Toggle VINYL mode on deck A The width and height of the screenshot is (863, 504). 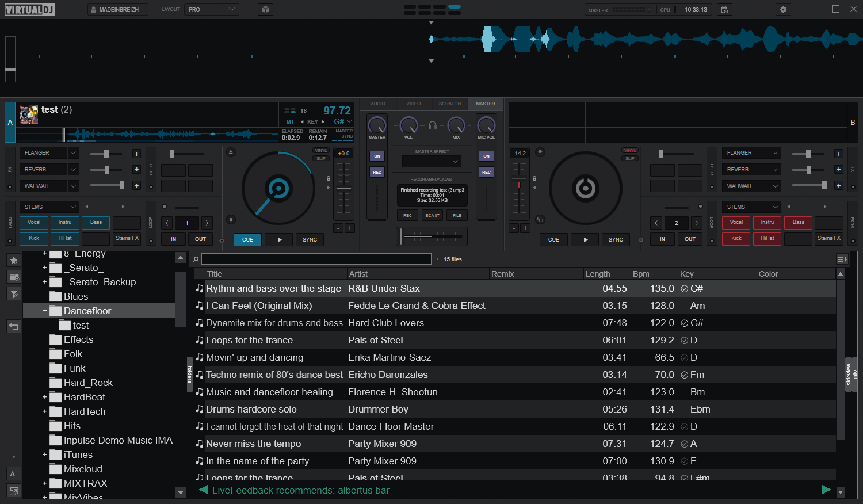click(320, 151)
